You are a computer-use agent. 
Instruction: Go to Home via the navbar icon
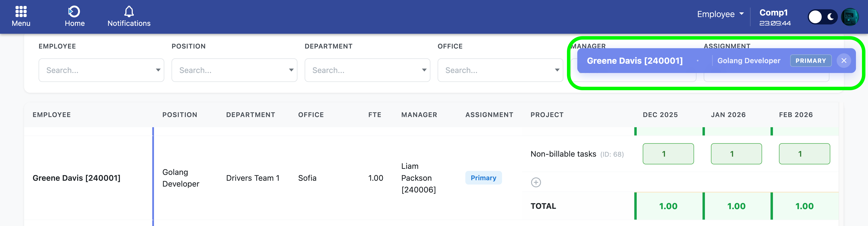[x=74, y=12]
